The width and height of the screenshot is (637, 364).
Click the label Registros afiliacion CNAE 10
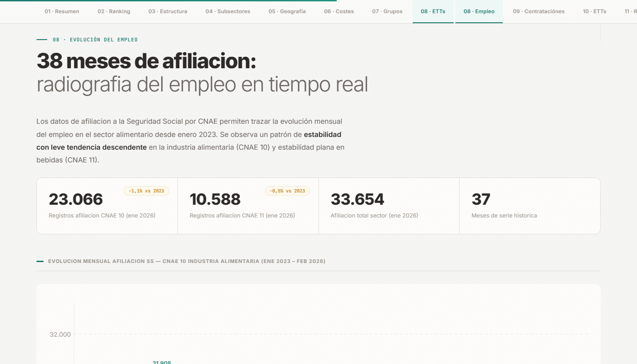[x=102, y=216]
